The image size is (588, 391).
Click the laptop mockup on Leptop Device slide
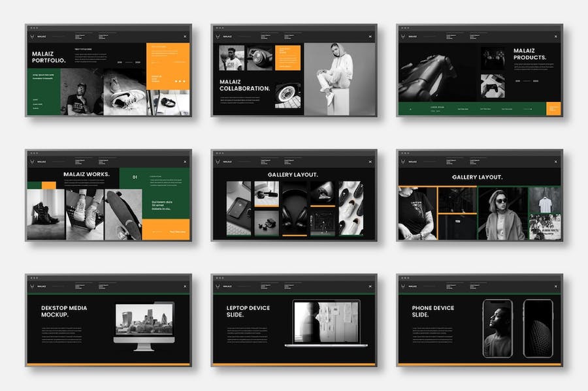pos(326,324)
